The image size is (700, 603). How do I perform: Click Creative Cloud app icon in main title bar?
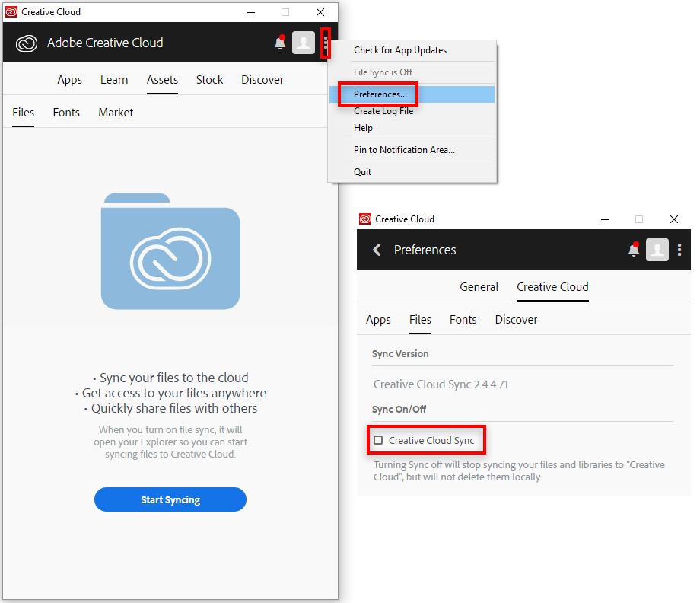pos(11,12)
